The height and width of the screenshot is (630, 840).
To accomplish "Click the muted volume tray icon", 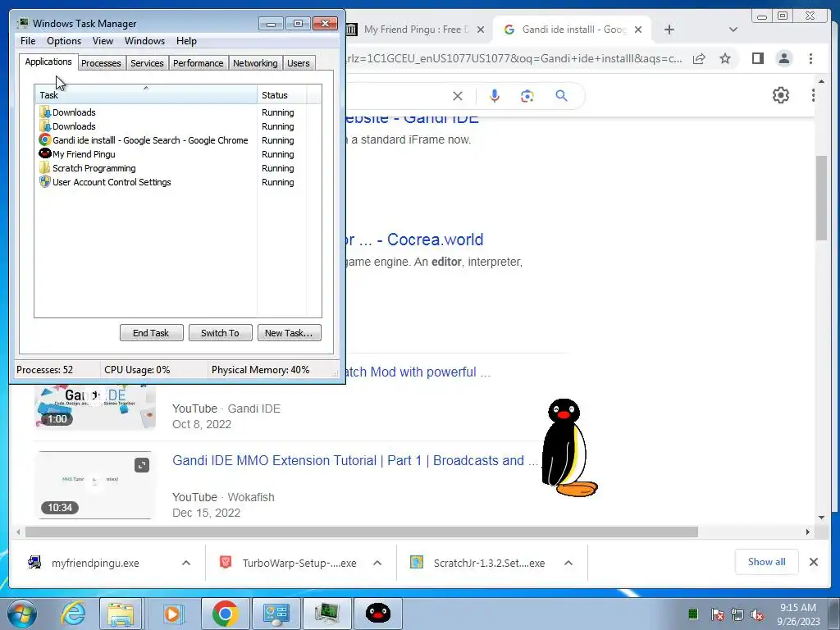I will tap(757, 614).
